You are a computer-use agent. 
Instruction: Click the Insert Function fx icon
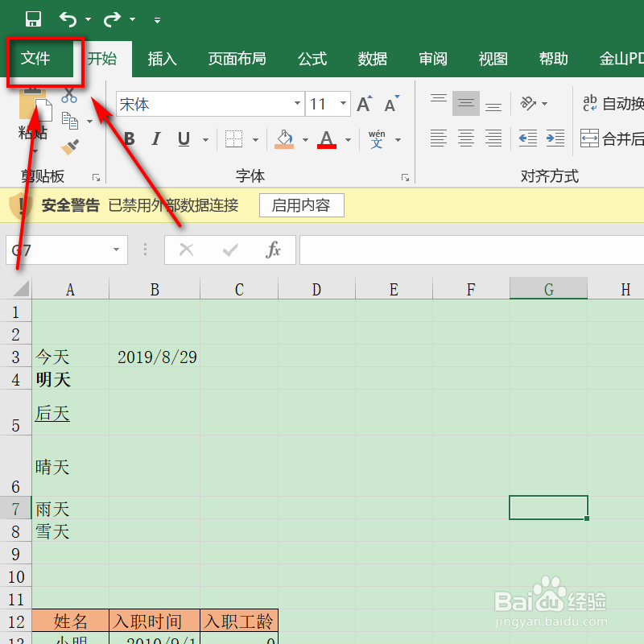pos(274,250)
